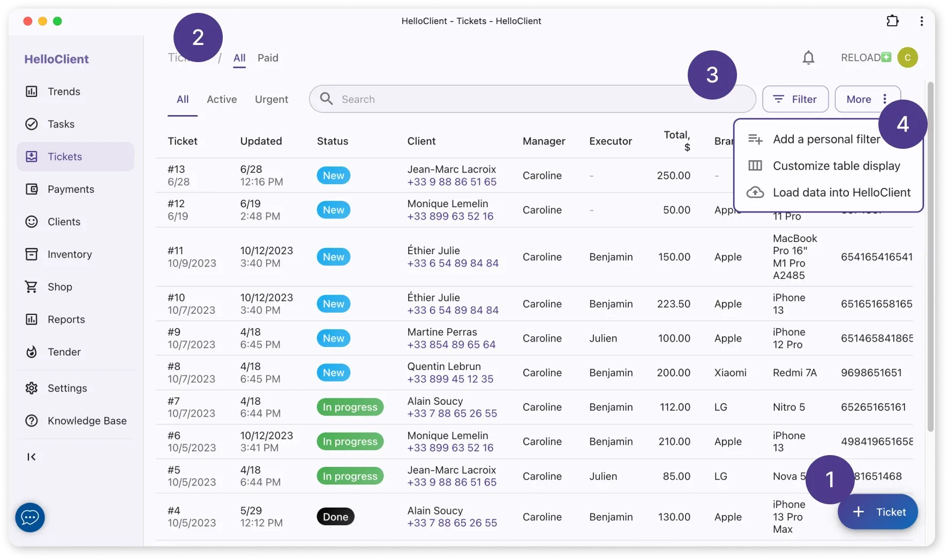This screenshot has height=560, width=948.
Task: Collapse the sidebar with the arrow
Action: pyautogui.click(x=32, y=457)
